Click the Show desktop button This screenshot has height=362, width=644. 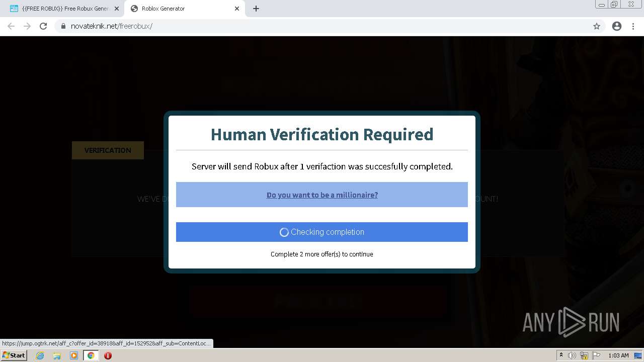(x=638, y=355)
